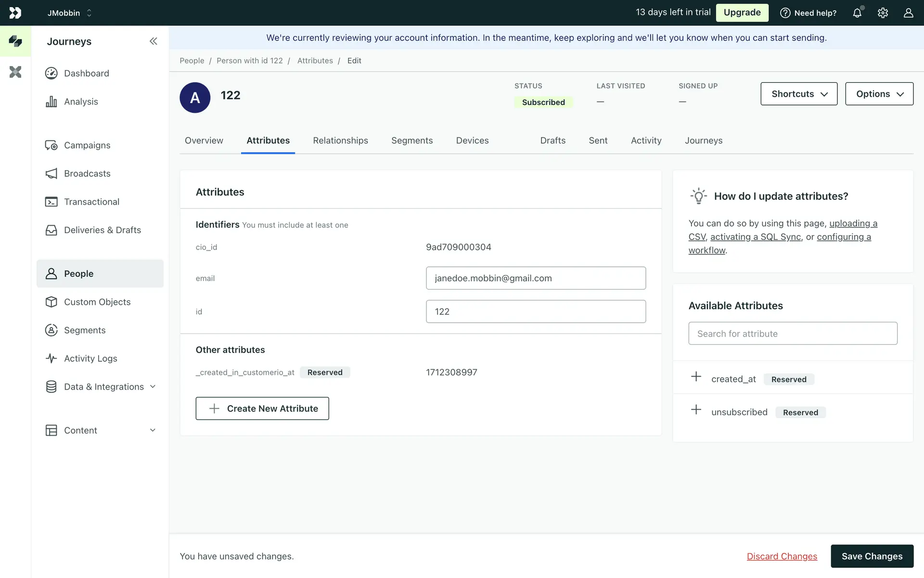Open settings gear icon in top bar
The height and width of the screenshot is (578, 924).
point(883,13)
